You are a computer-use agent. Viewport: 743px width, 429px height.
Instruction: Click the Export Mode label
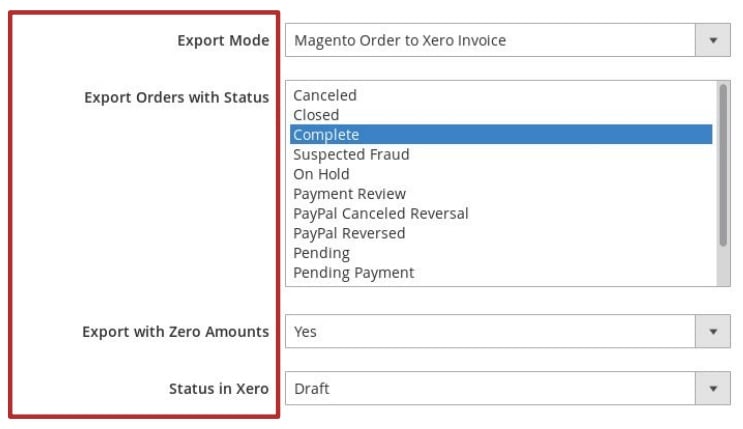[x=223, y=41]
